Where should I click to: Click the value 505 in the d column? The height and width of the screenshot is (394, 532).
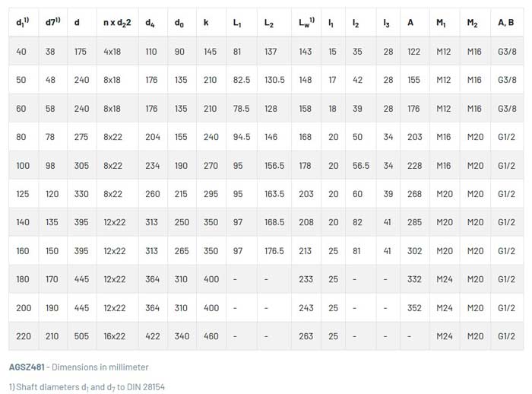coord(81,336)
